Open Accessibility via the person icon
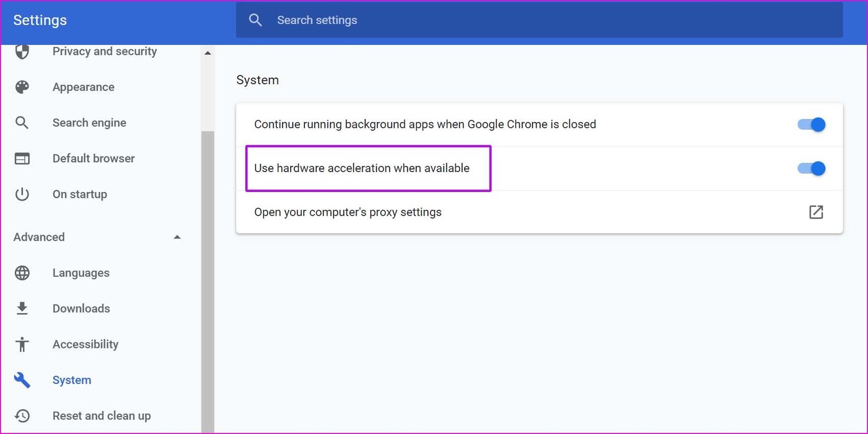The width and height of the screenshot is (868, 434). pyautogui.click(x=22, y=344)
